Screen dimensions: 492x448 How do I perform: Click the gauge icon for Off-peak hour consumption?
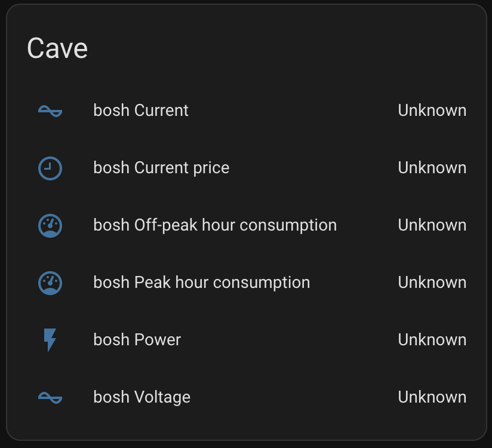[50, 226]
